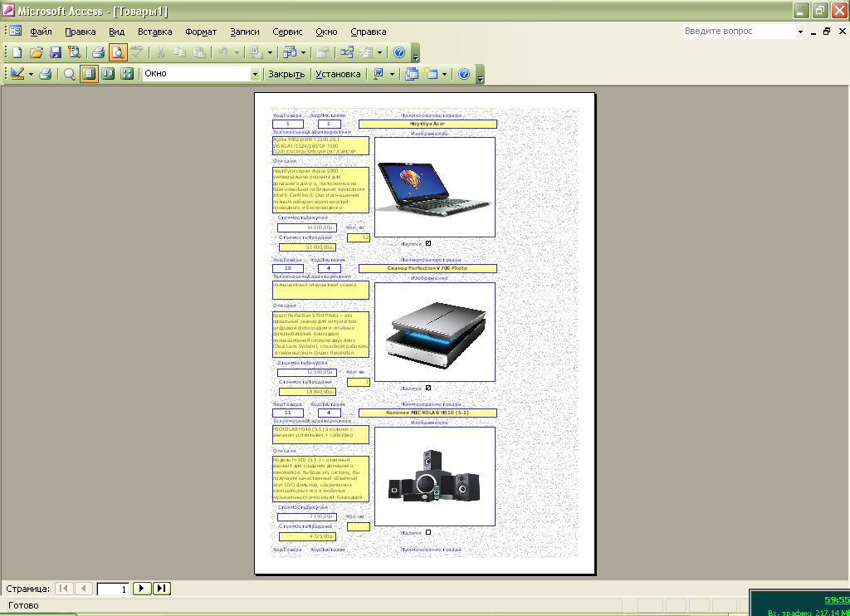Screen dimensions: 850x616
Task: Open Help from the top toolbar
Action: 399,52
